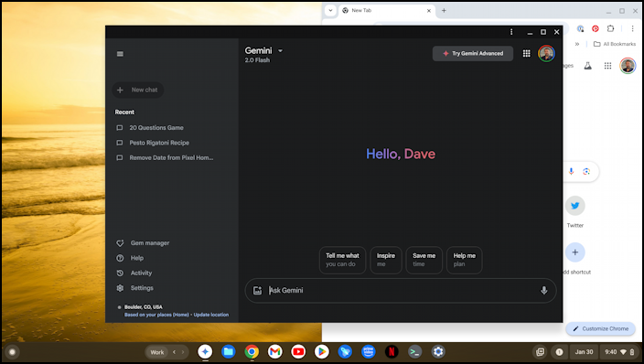This screenshot has height=364, width=644.
Task: Open Netflix from the shelf
Action: [x=392, y=352]
